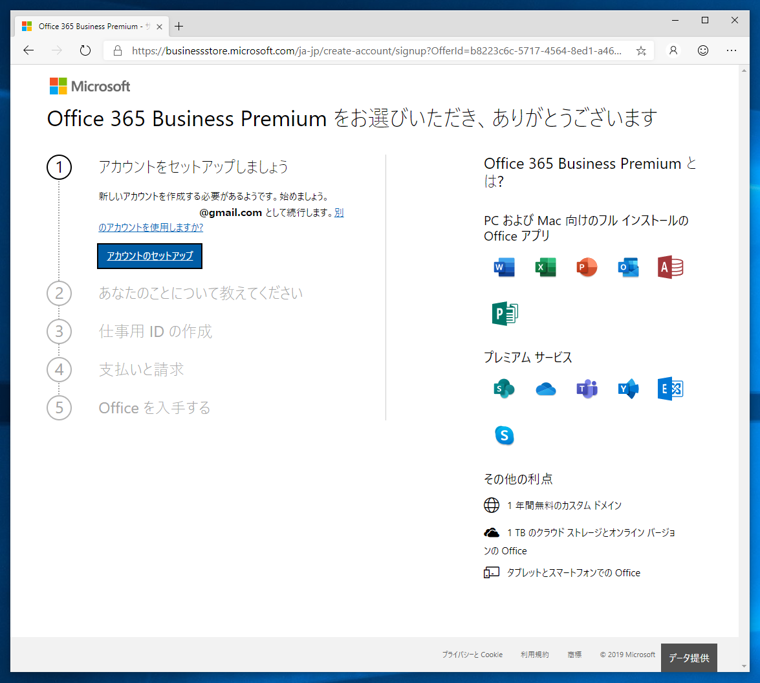Send feedback via the smiley icon
Screen dimensions: 760x683
(703, 50)
